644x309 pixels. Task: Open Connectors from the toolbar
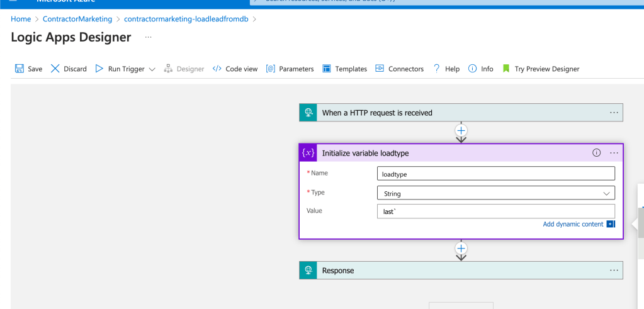(x=406, y=69)
